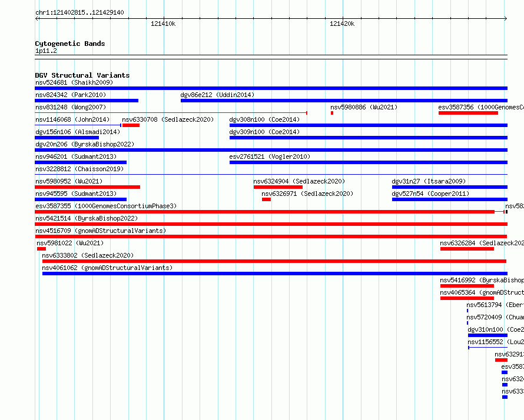This screenshot has height=420, width=524.
Task: Select nsv5981022 (Wu2021) label
Action: click(x=70, y=243)
